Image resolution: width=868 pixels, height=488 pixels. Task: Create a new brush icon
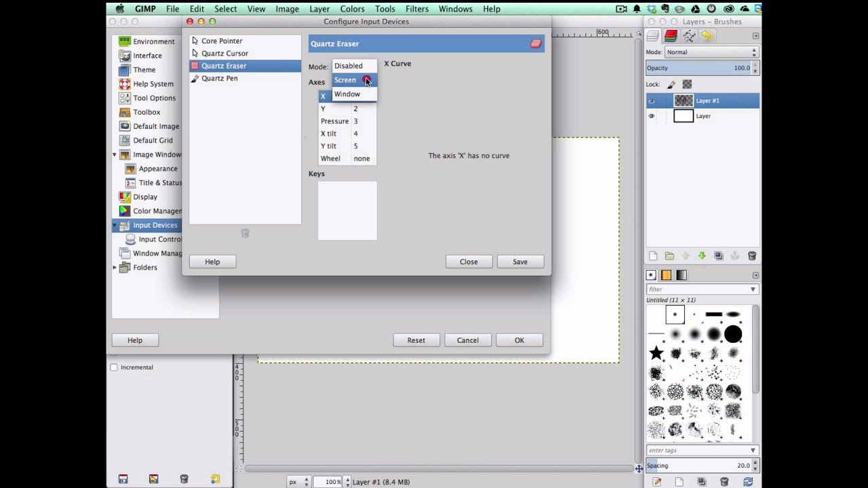tap(679, 482)
